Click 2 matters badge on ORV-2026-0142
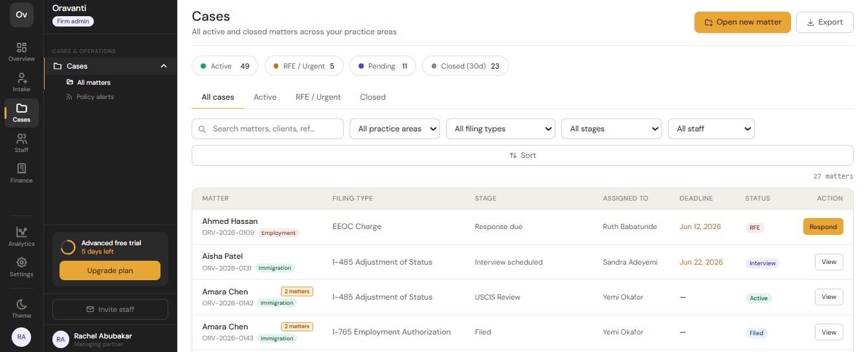This screenshot has height=352, width=868. pos(296,291)
